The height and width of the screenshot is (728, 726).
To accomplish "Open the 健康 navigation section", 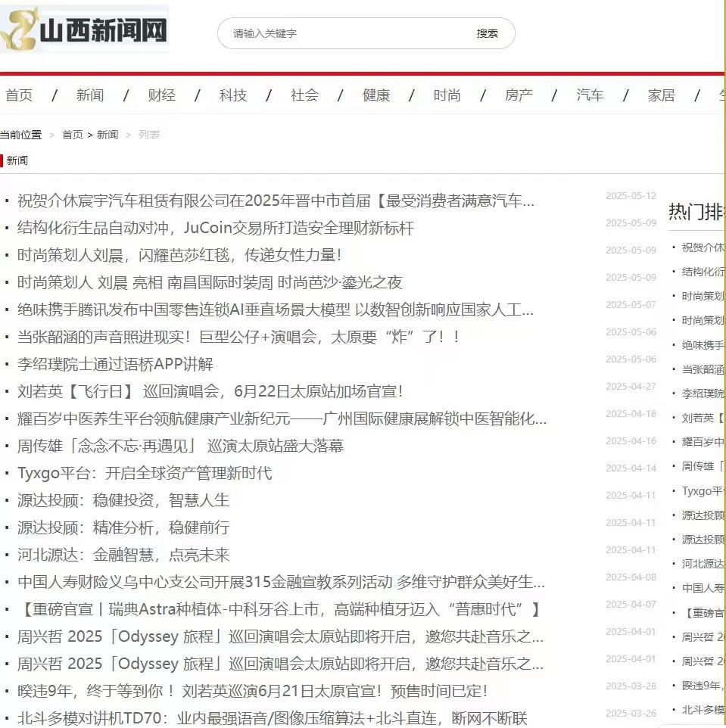I will (x=376, y=95).
